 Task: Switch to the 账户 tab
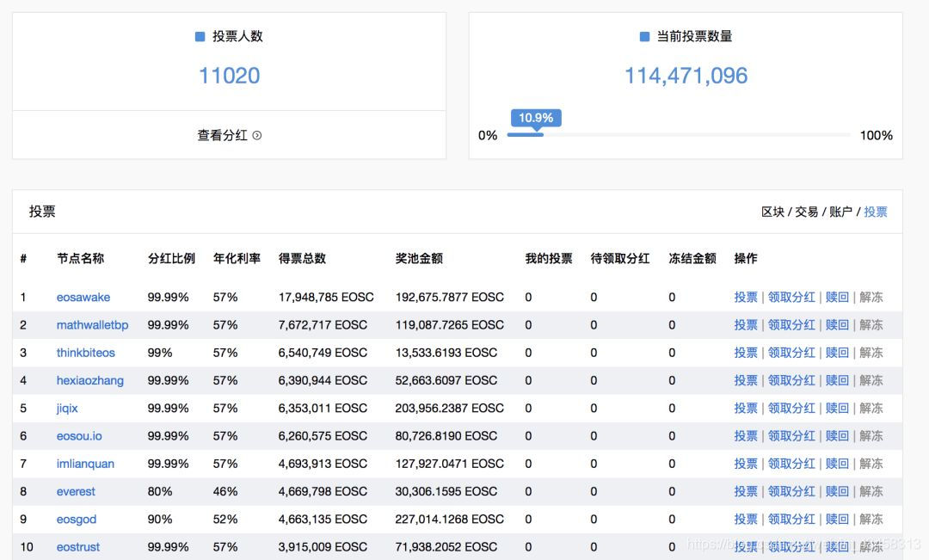(840, 212)
